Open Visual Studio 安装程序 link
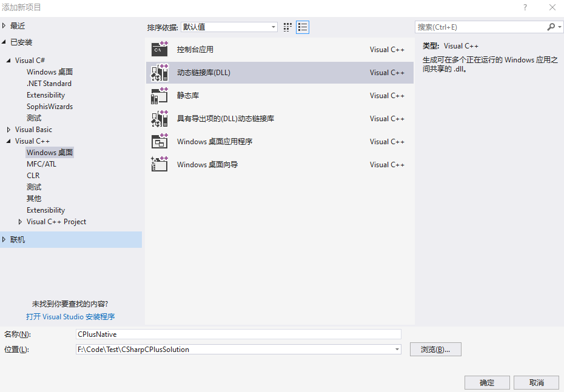The image size is (564, 392). [x=70, y=316]
